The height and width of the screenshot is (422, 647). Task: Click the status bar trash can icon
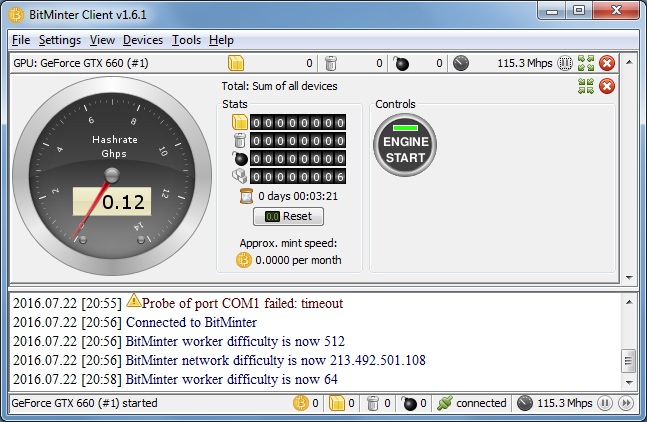[x=373, y=403]
